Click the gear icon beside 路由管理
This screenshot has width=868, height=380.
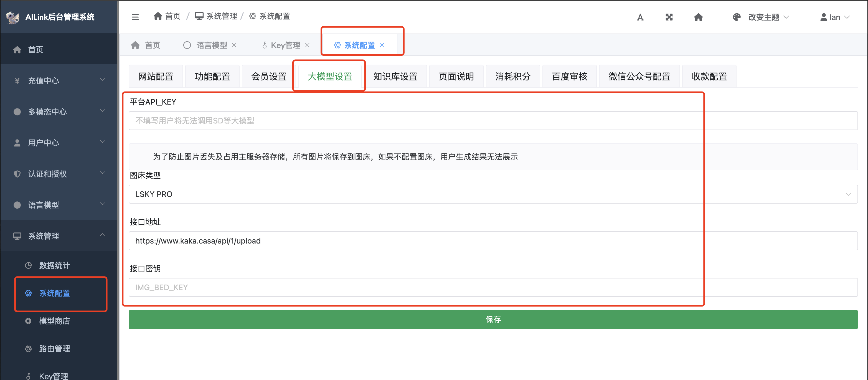point(28,349)
